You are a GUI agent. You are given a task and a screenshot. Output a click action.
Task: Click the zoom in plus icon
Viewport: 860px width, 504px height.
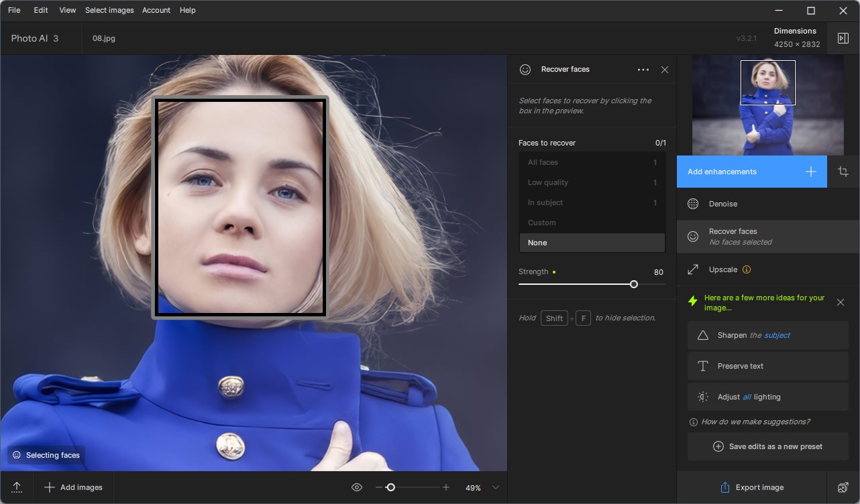click(446, 487)
